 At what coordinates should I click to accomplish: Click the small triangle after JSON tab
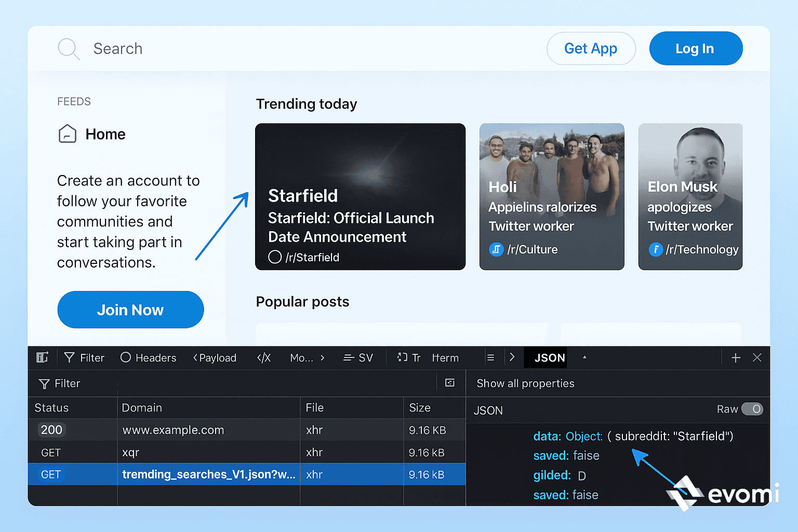(x=584, y=357)
